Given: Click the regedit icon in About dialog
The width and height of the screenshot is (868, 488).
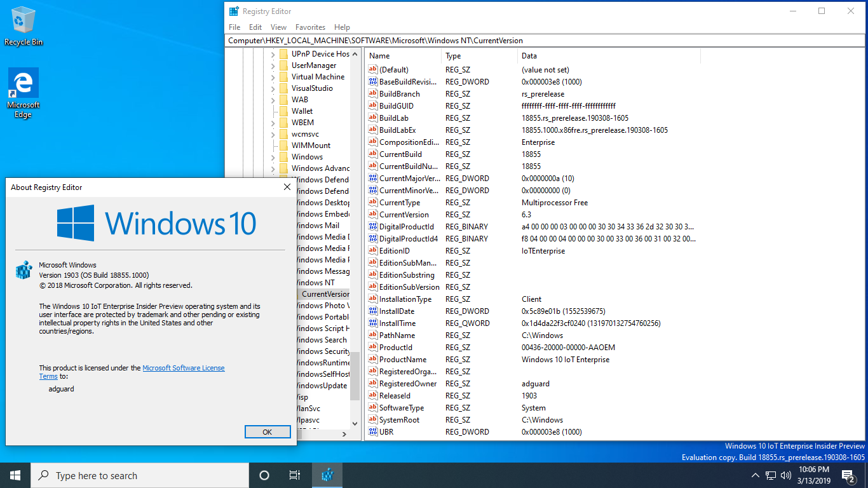Looking at the screenshot, I should click(24, 270).
